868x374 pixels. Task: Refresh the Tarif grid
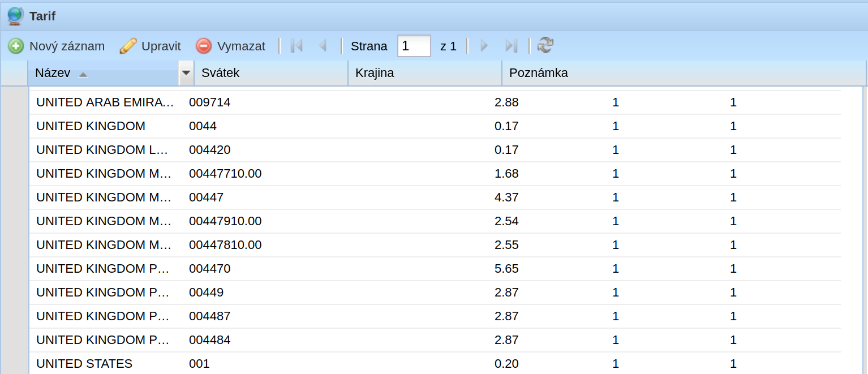click(545, 45)
